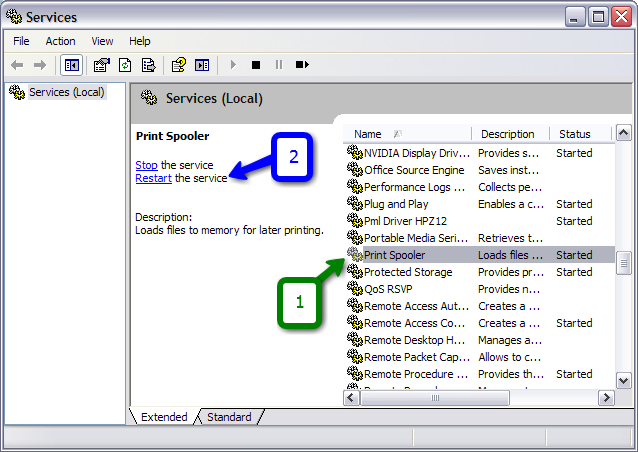Click the Stop Service square button
638x452 pixels.
(256, 65)
